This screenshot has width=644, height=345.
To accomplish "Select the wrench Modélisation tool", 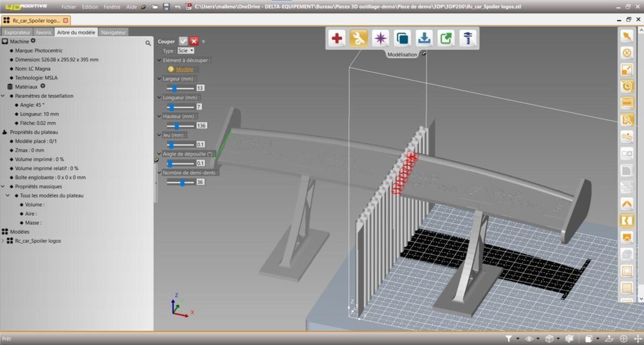I will tap(358, 39).
